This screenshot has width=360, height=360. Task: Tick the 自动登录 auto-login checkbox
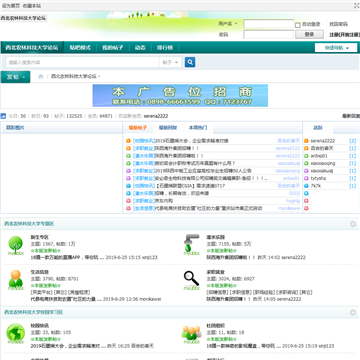298,25
